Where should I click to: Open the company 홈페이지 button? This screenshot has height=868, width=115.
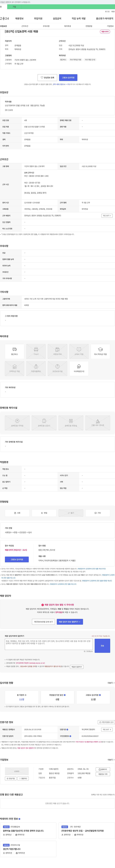[x=103, y=769]
